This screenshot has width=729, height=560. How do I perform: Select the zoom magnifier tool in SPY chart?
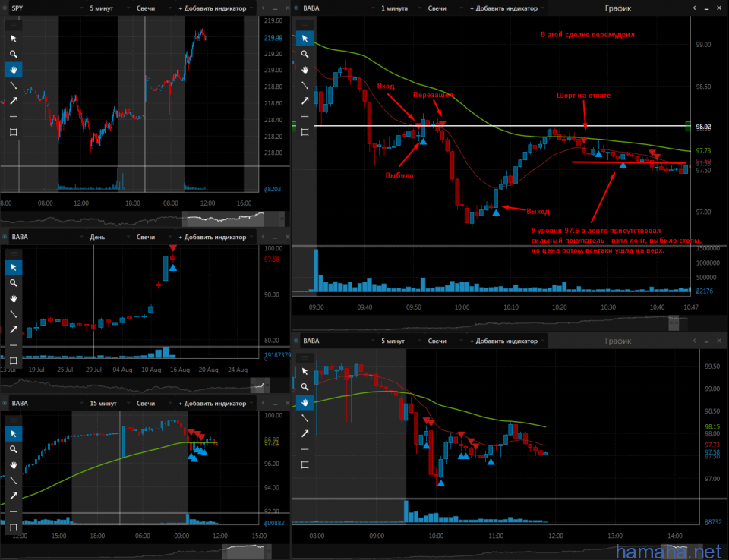pyautogui.click(x=14, y=54)
